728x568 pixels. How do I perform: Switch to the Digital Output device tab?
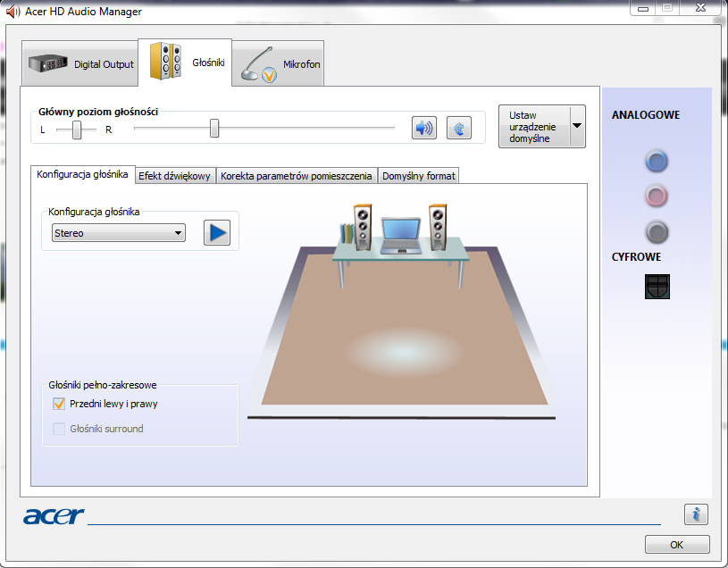(80, 63)
